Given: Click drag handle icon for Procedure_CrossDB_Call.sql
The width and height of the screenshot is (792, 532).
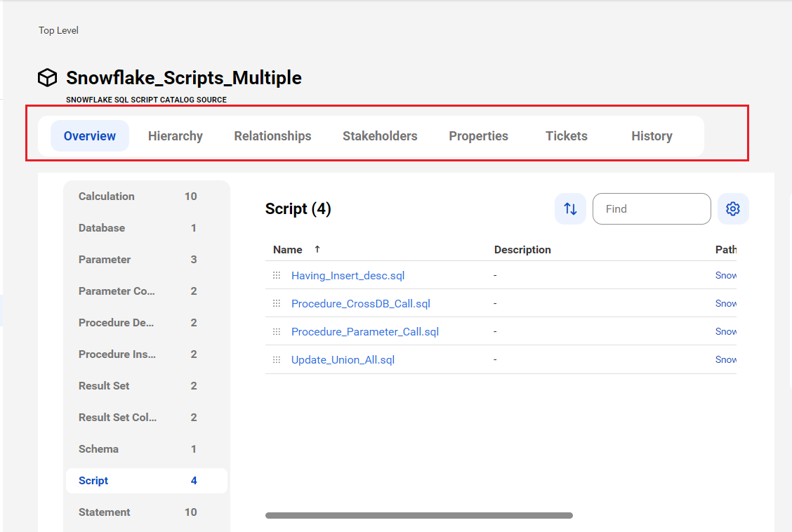Looking at the screenshot, I should tap(277, 303).
